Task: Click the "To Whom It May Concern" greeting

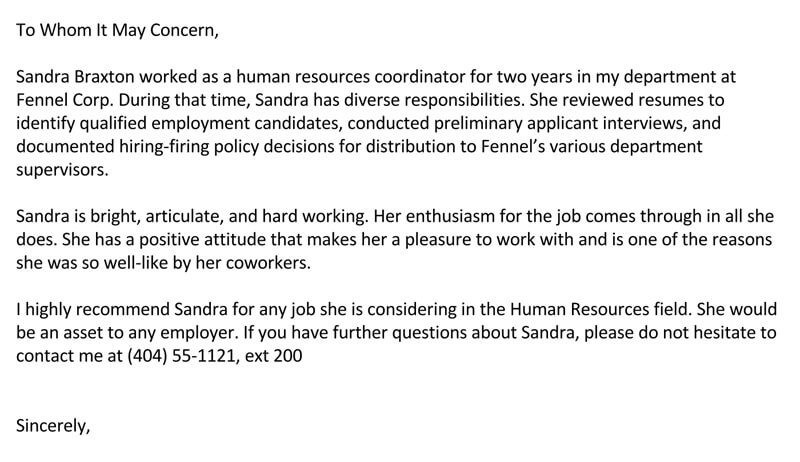Action: click(116, 29)
